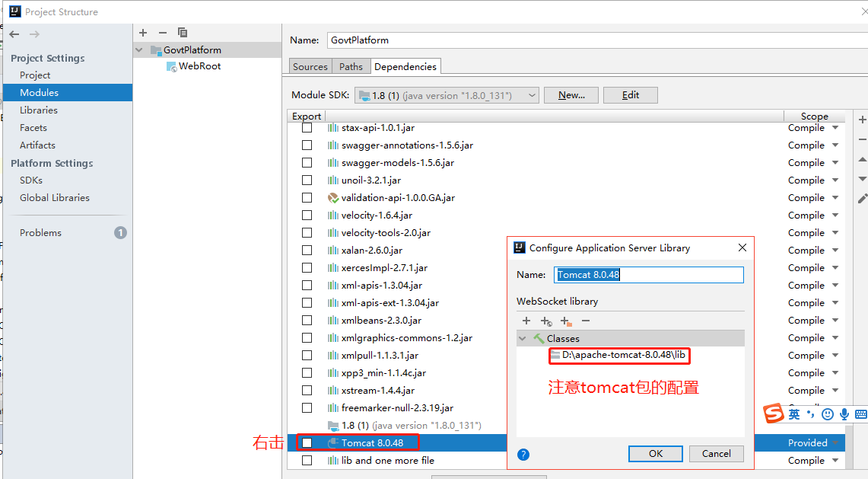Check export for stax-api-1.0.1.jar
The image size is (868, 479).
(307, 127)
